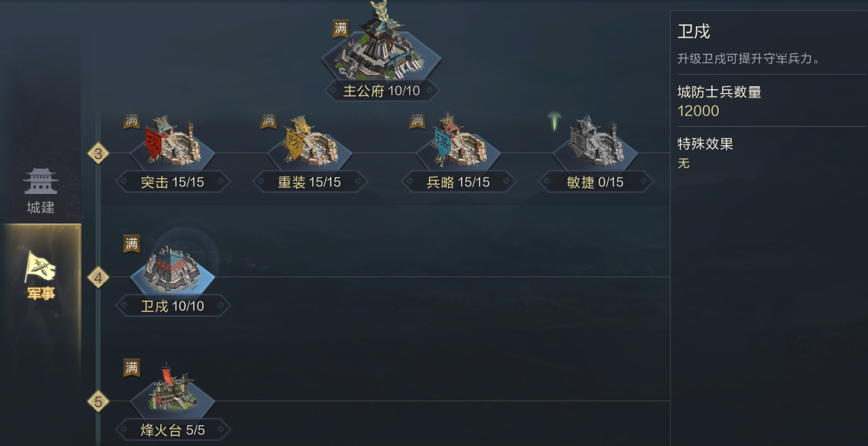Click the 兵略 15/15 label
The width and height of the screenshot is (868, 446).
point(458,182)
